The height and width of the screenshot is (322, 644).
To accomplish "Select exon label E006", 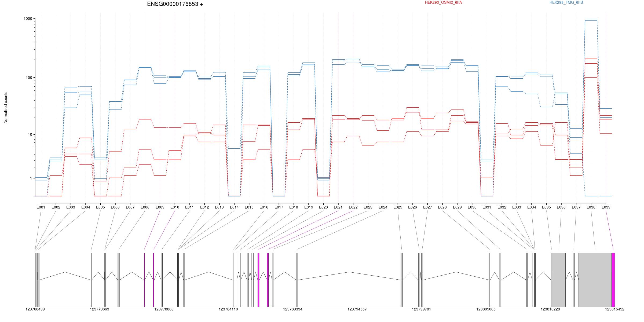I will tap(115, 207).
